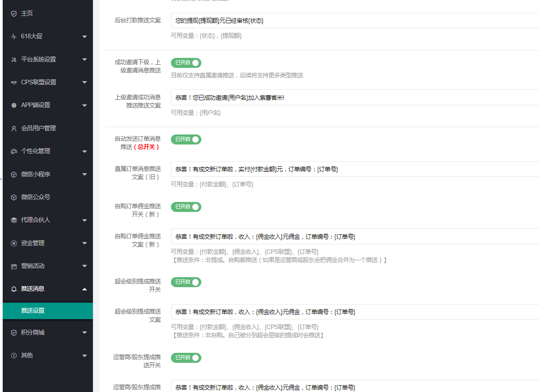Screen dimensions: 539x392
Task: Expand the CPS联盟设置 menu arrow
Action: [x=85, y=83]
